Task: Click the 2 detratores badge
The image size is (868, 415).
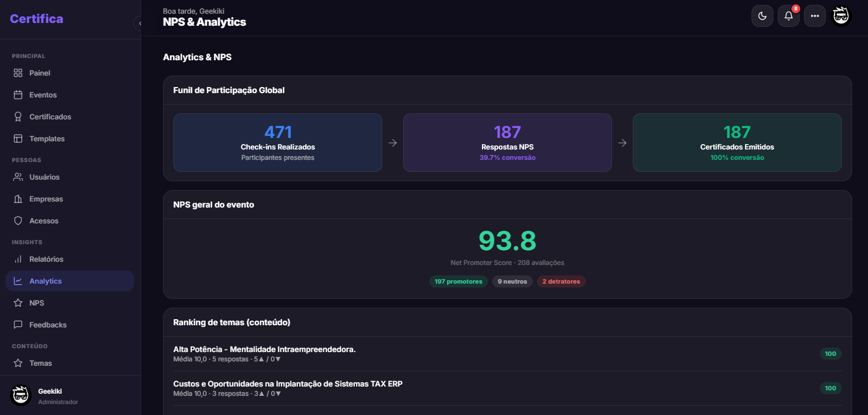Action: [x=561, y=281]
